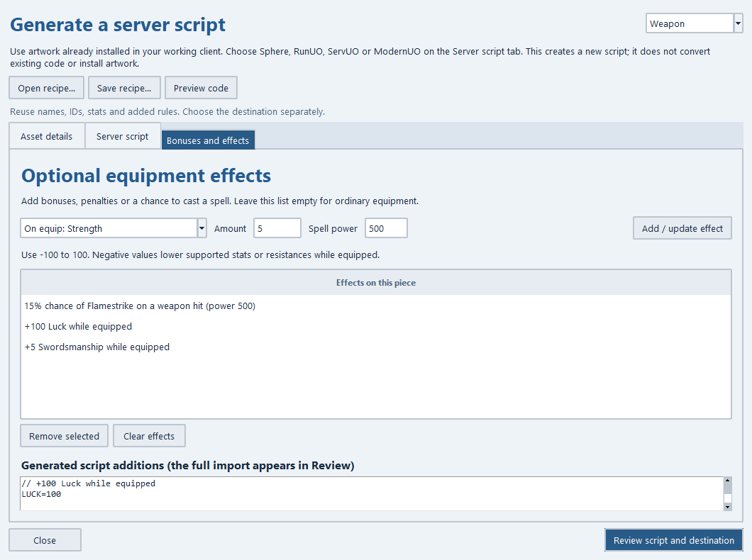Select the +5 Swordsmanship while equipped row
The image size is (752, 560).
click(x=376, y=347)
